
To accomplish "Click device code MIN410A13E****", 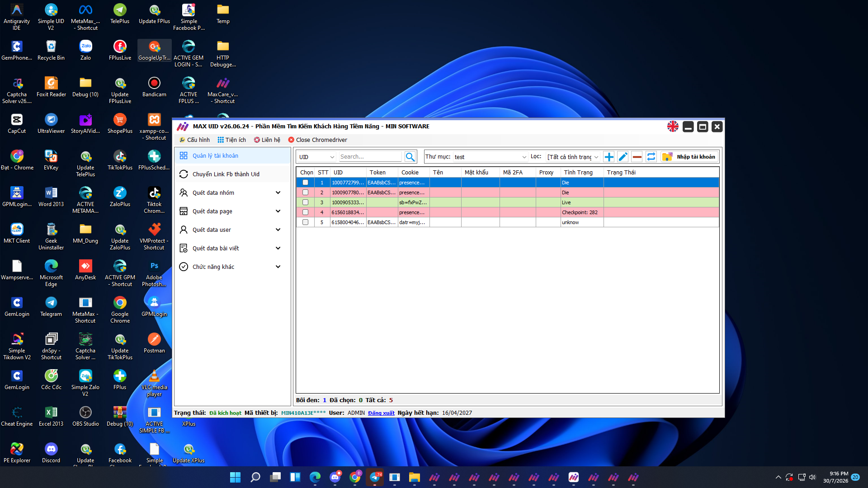I will coord(303,413).
